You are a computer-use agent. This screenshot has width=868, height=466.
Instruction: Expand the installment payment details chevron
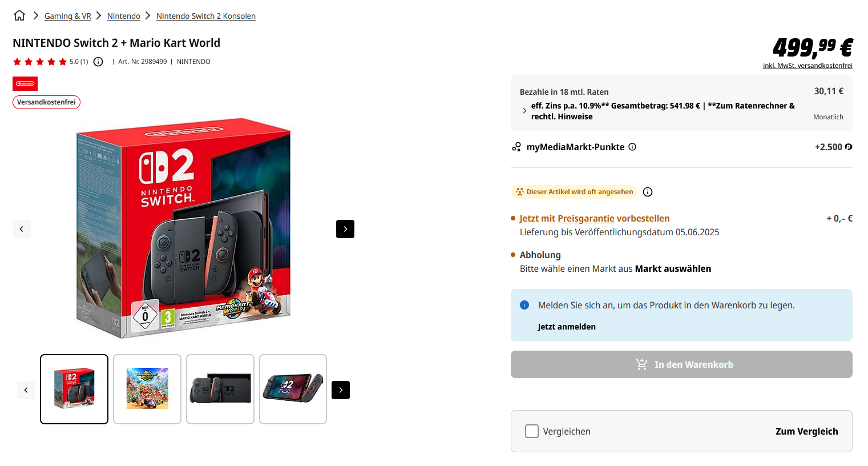point(524,111)
